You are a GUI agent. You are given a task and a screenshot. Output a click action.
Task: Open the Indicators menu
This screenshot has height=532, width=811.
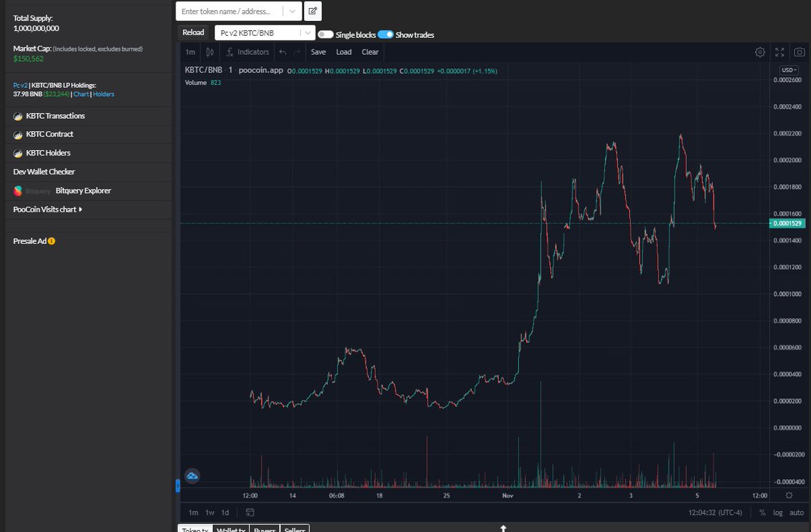coord(248,52)
